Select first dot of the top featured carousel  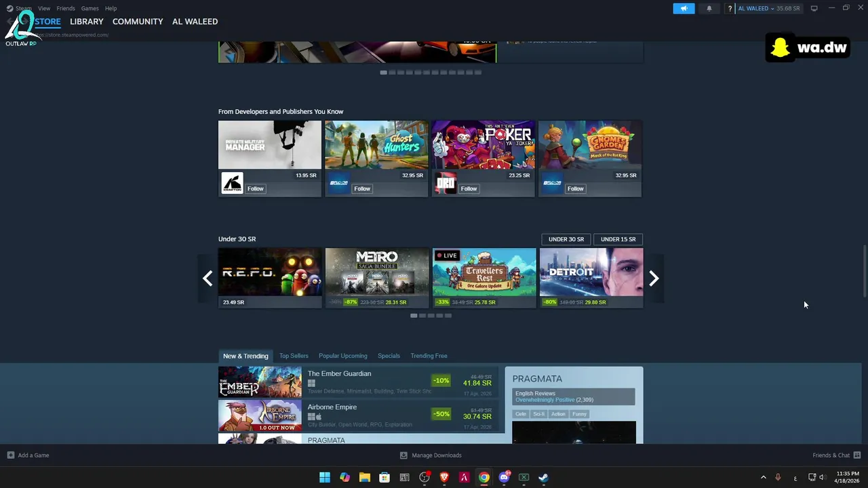click(383, 73)
